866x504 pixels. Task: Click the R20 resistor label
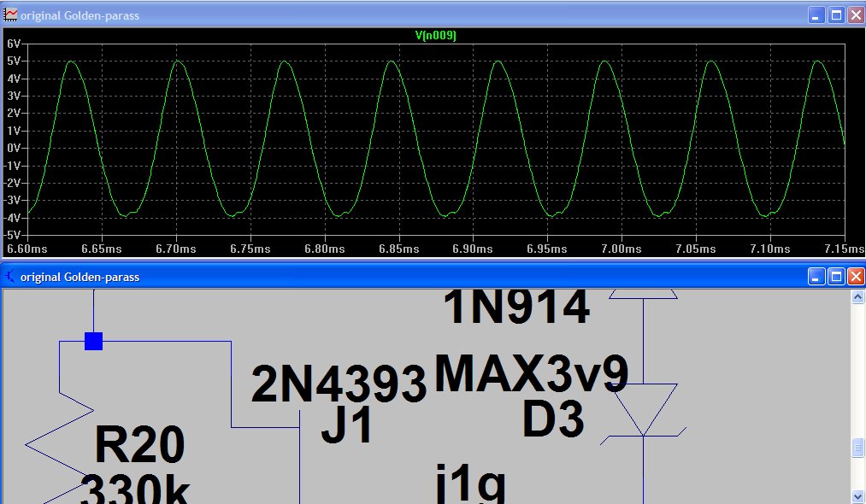click(139, 444)
